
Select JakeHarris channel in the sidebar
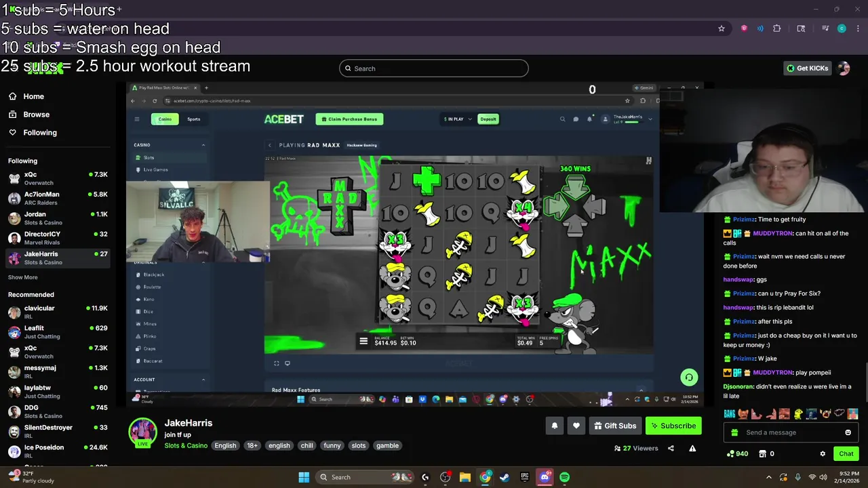(x=58, y=258)
